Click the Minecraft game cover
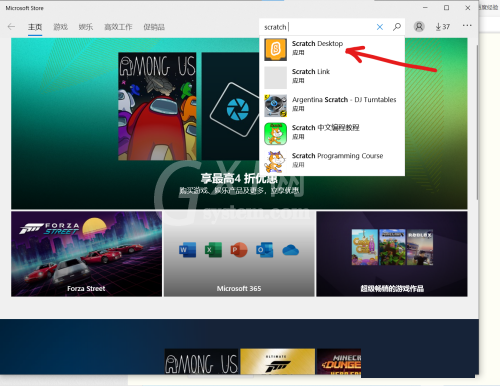 pyautogui.click(x=392, y=247)
